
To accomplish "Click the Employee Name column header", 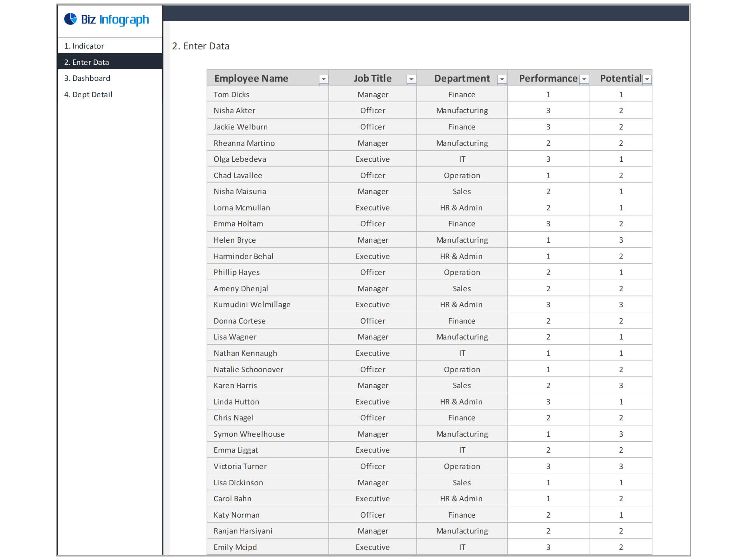I will (x=251, y=78).
